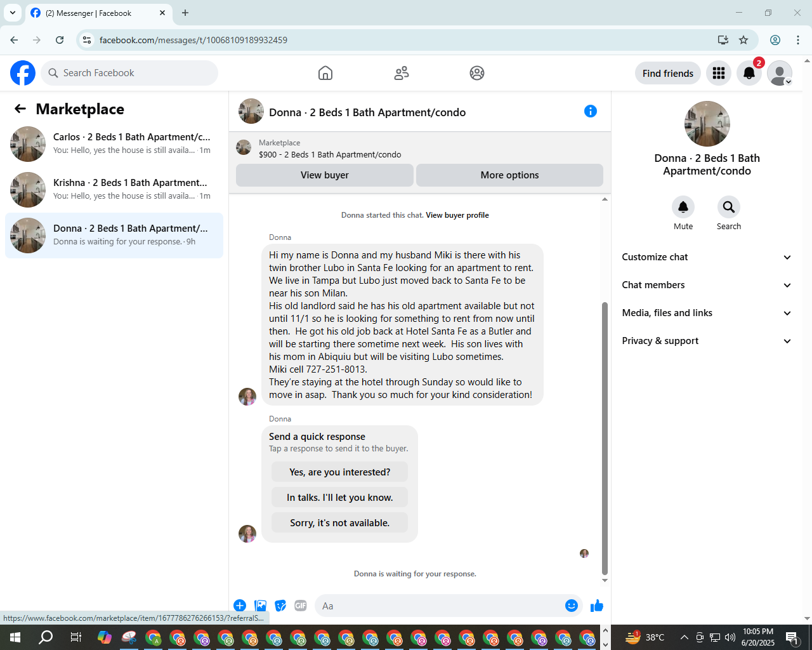
Task: Send 'Yes, are you interested?' quick response
Action: [339, 472]
